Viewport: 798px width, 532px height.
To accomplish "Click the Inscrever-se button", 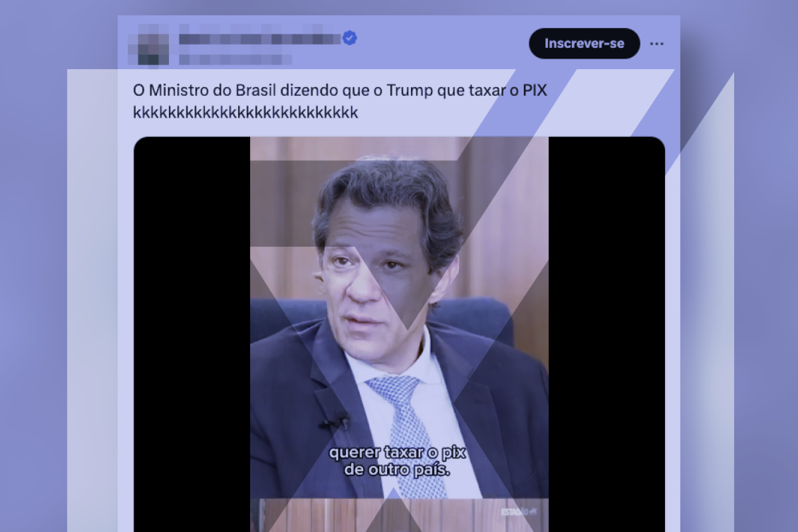I will point(584,43).
